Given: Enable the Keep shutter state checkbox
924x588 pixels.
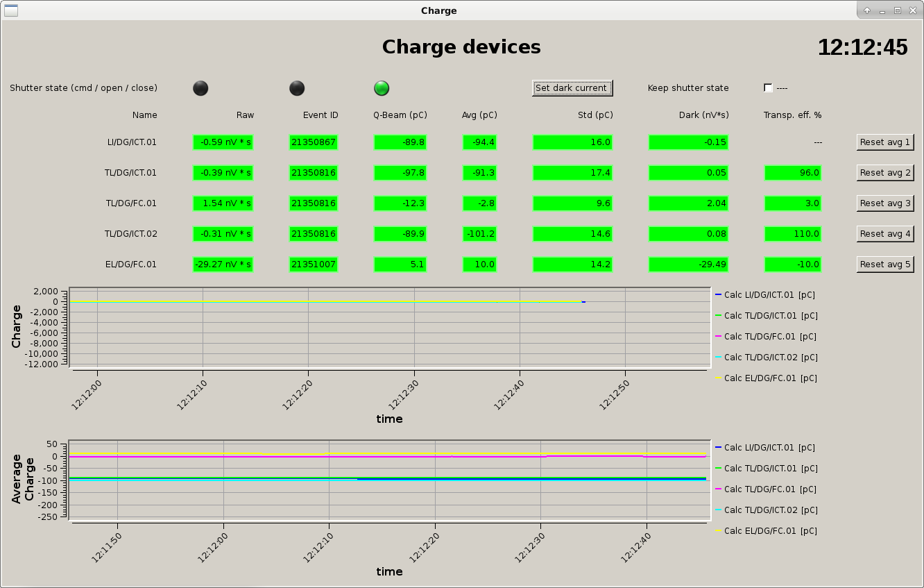Looking at the screenshot, I should (768, 88).
